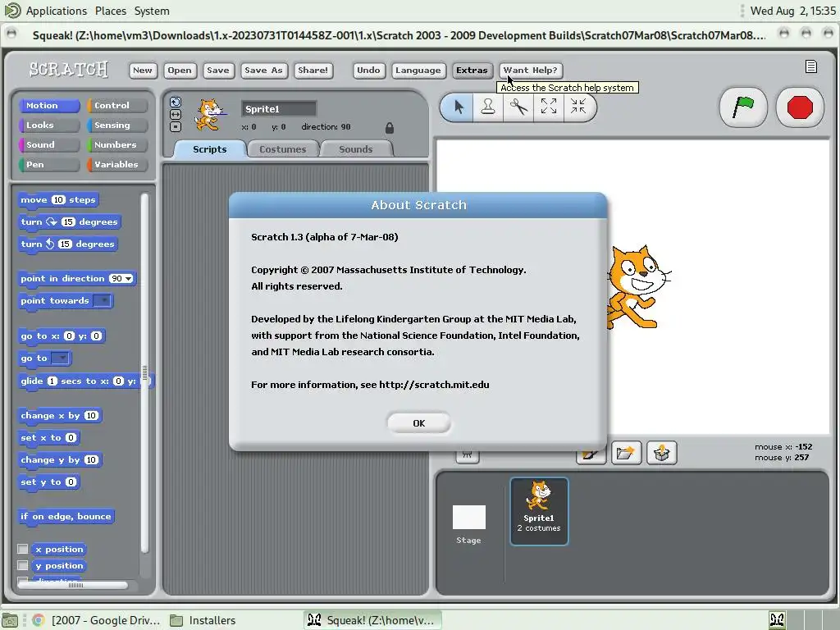Image resolution: width=840 pixels, height=630 pixels.
Task: Click the Want Help? button
Action: 531,71
